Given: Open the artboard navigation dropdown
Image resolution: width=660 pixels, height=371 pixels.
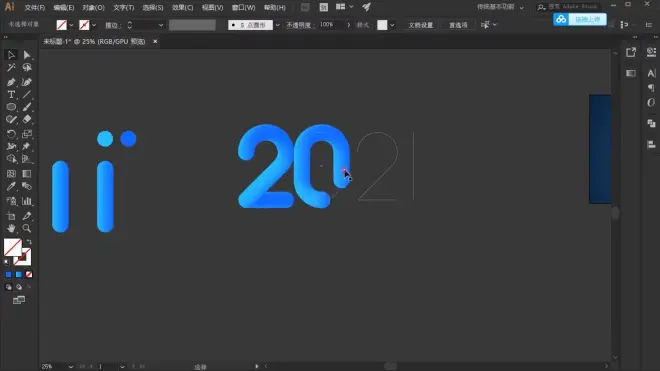Looking at the screenshot, I should click(122, 367).
